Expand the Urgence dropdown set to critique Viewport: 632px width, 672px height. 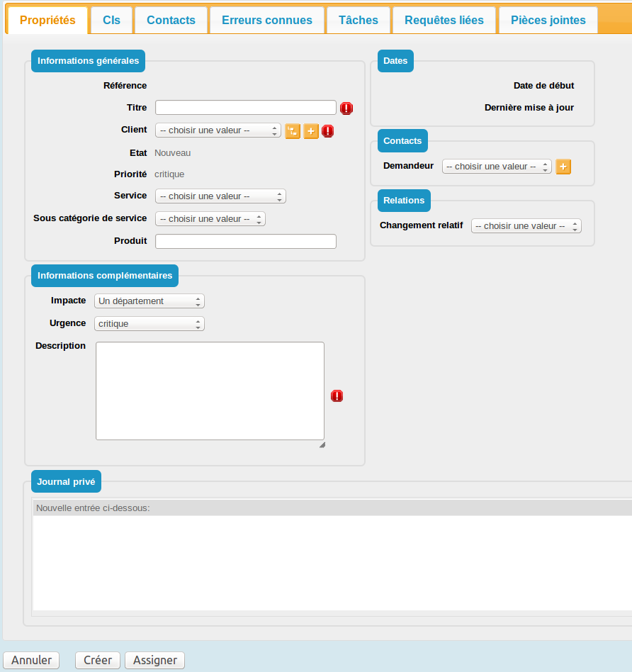[x=149, y=324]
